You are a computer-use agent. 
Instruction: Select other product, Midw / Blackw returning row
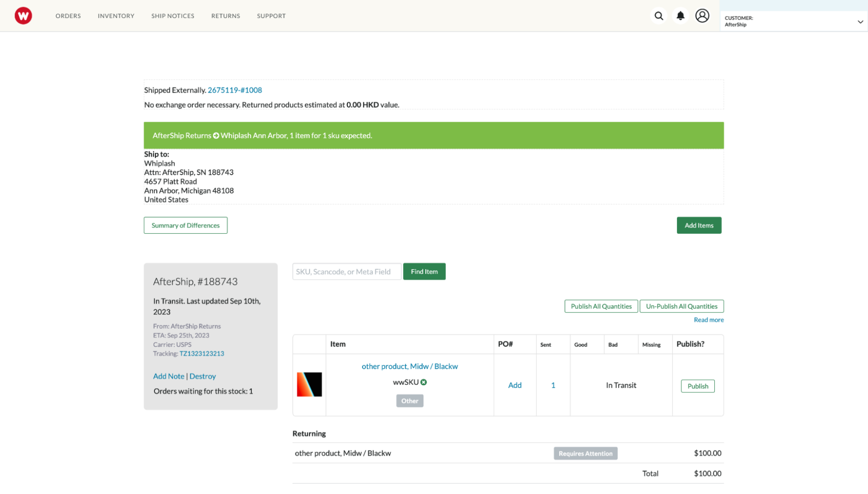pyautogui.click(x=508, y=453)
